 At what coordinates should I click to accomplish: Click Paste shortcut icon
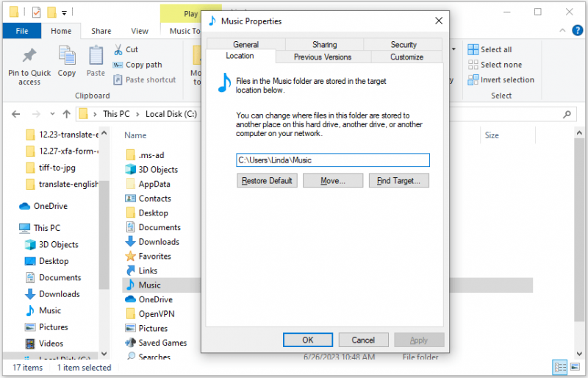coord(118,79)
